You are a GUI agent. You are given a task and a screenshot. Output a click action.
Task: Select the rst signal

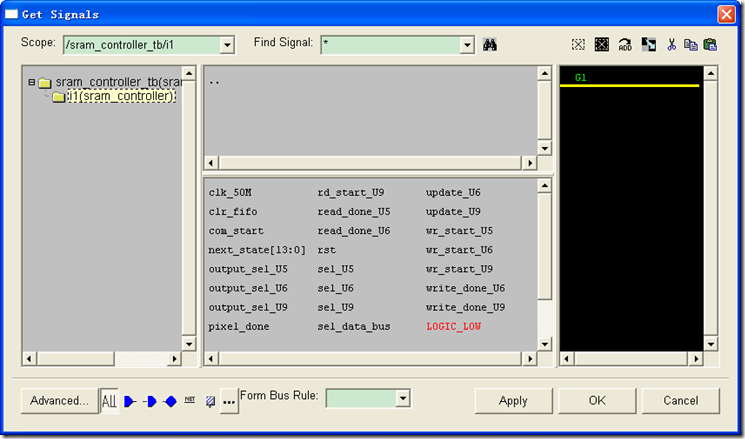(x=326, y=250)
